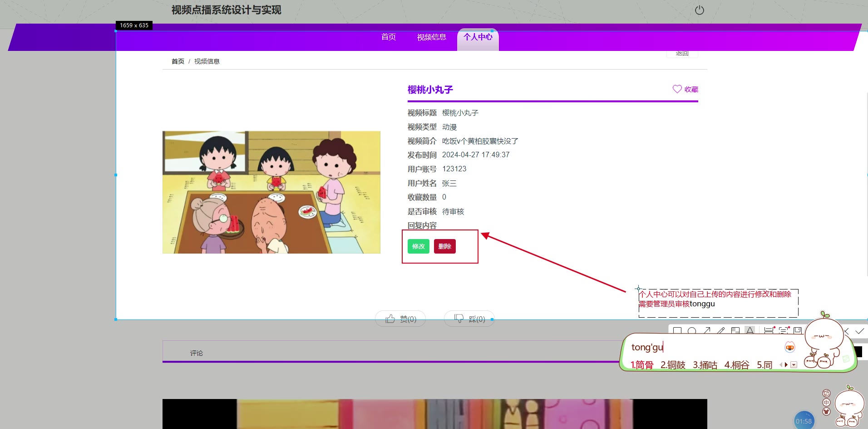
Task: Toggle the 中 Chinese input mode
Action: tap(826, 403)
